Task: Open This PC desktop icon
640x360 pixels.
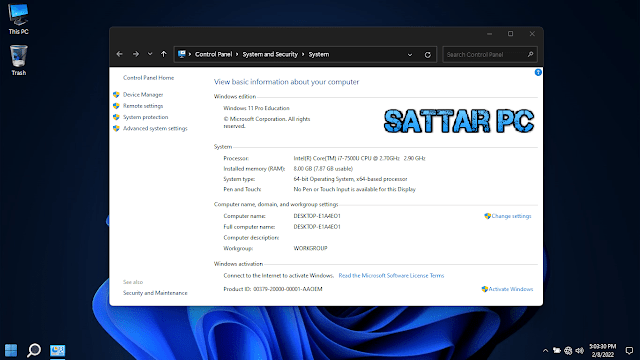Action: (18, 19)
